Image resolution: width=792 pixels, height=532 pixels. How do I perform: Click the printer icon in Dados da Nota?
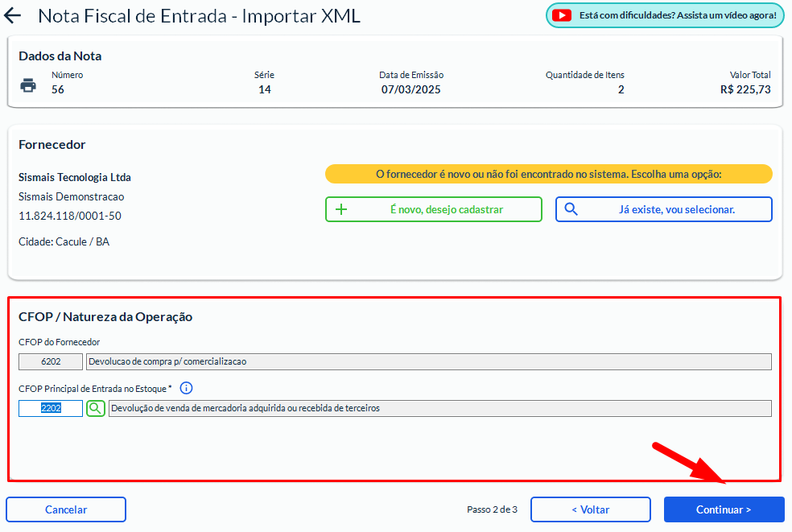pos(28,85)
